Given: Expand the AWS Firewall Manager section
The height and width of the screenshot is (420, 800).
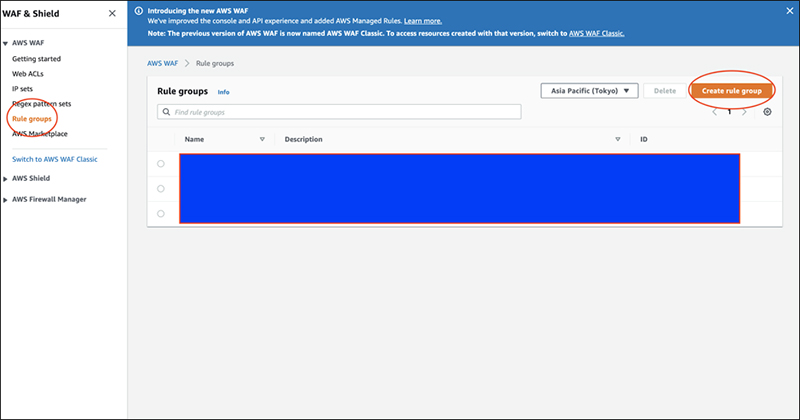Looking at the screenshot, I should point(6,199).
